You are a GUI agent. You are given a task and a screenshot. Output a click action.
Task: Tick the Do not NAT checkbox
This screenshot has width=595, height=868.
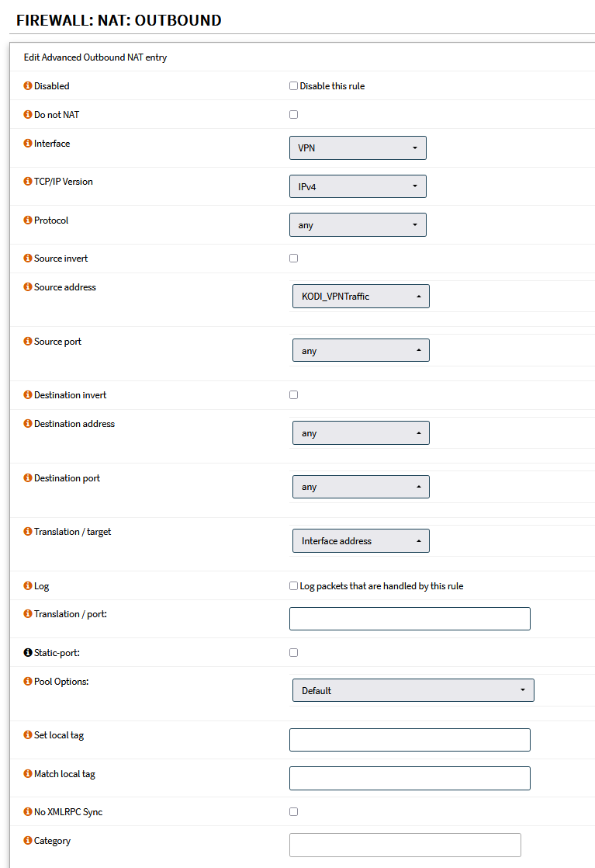(294, 115)
